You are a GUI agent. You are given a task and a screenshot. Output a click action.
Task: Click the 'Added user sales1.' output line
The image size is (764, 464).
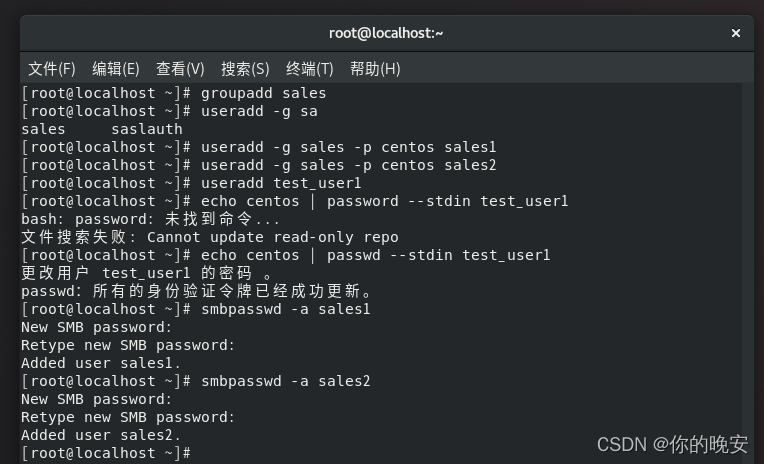tap(101, 363)
